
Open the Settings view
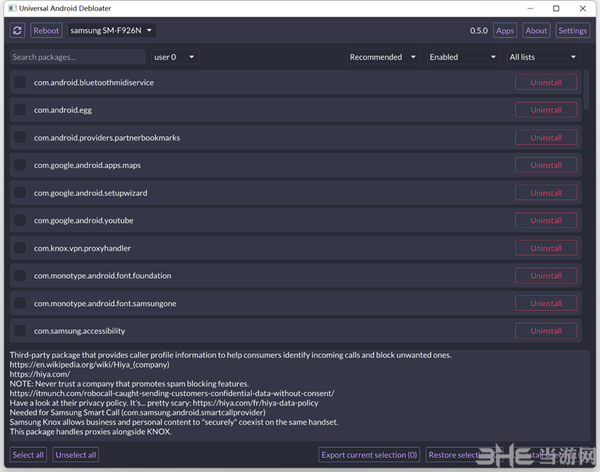coord(572,31)
